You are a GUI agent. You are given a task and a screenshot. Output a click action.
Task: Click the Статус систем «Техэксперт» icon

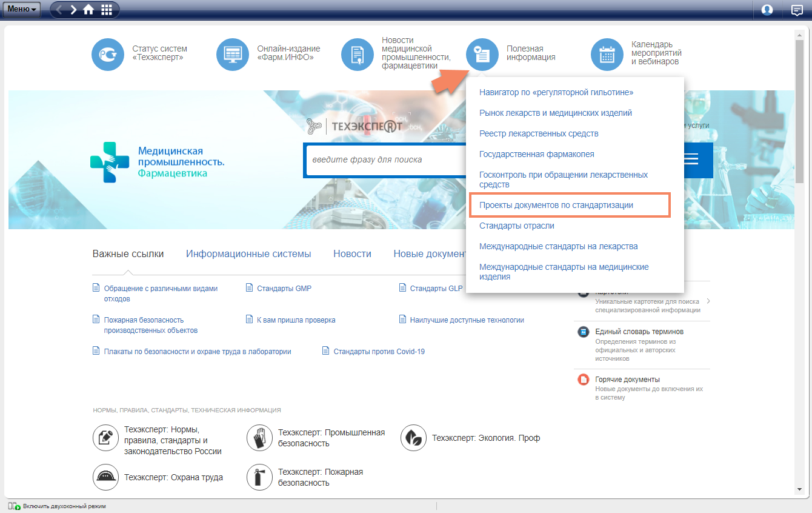pyautogui.click(x=107, y=55)
